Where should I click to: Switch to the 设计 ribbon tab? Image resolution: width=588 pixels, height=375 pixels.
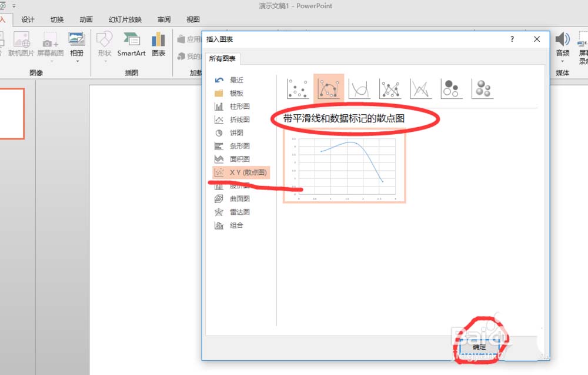(28, 19)
